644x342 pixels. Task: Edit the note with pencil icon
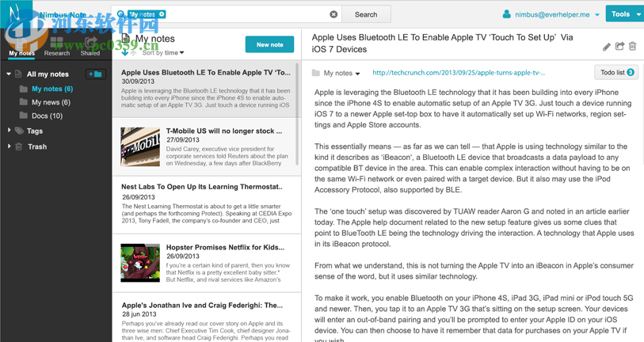(x=607, y=47)
